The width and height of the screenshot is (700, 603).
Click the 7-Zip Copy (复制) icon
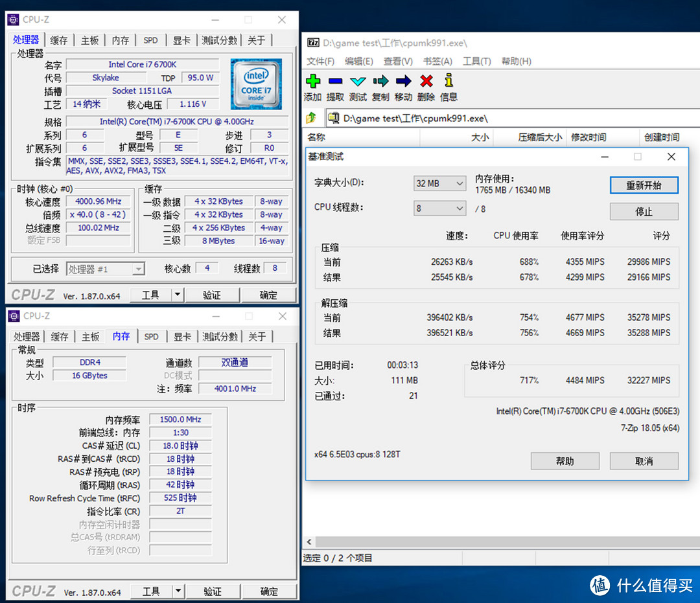pos(381,81)
